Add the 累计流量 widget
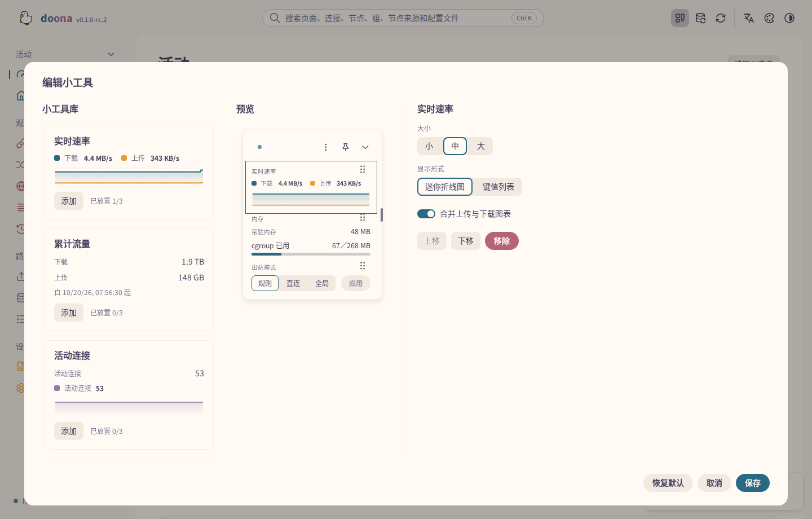 tap(69, 313)
